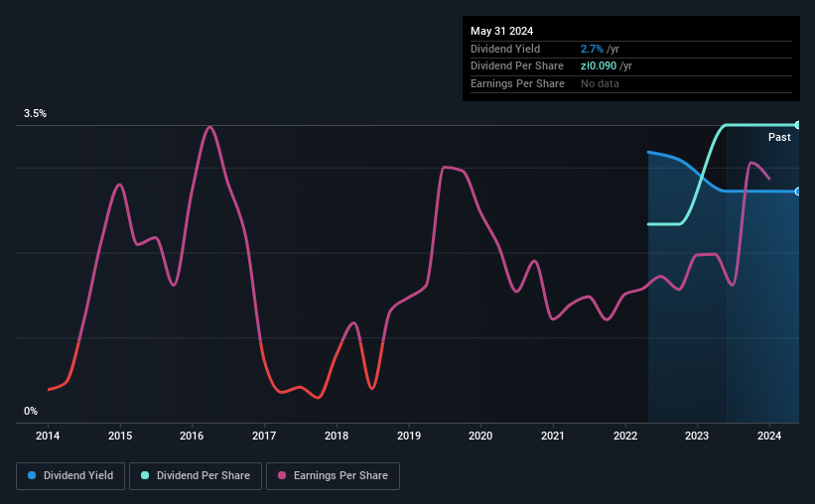The height and width of the screenshot is (504, 815).
Task: Click the Past label in shaded region
Action: tap(779, 137)
